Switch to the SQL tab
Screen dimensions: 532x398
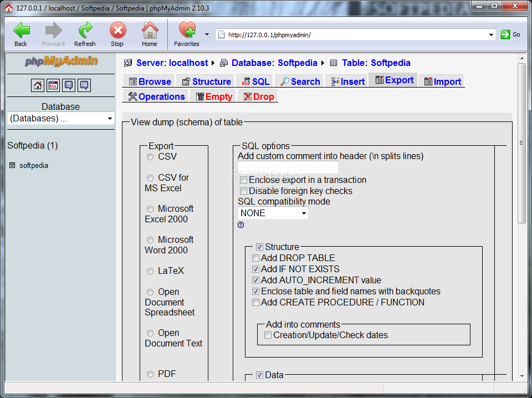pyautogui.click(x=255, y=81)
